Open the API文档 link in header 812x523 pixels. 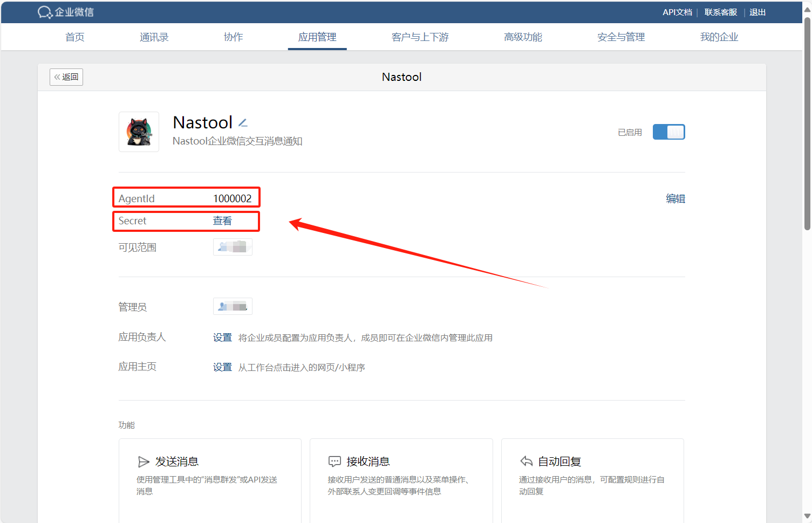[x=677, y=12]
